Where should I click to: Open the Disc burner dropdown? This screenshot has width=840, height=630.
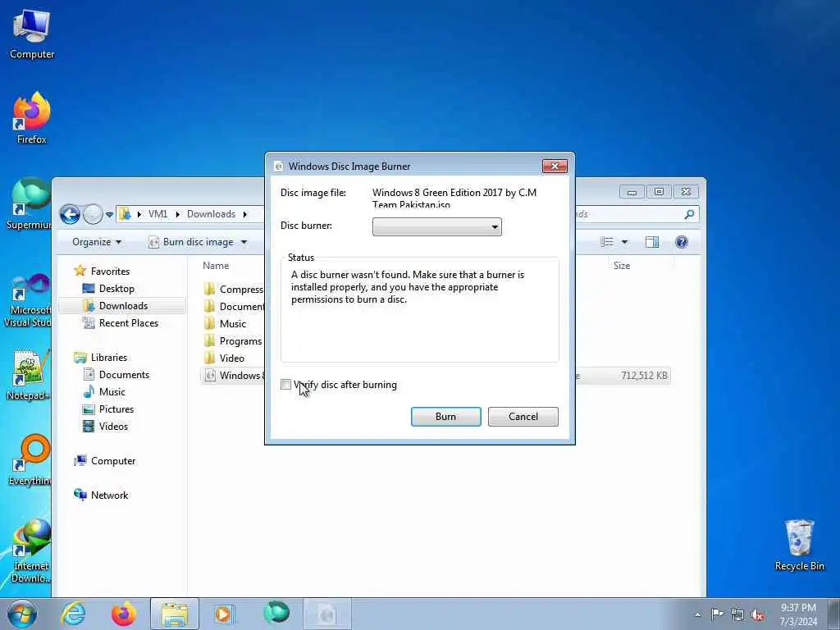point(436,226)
